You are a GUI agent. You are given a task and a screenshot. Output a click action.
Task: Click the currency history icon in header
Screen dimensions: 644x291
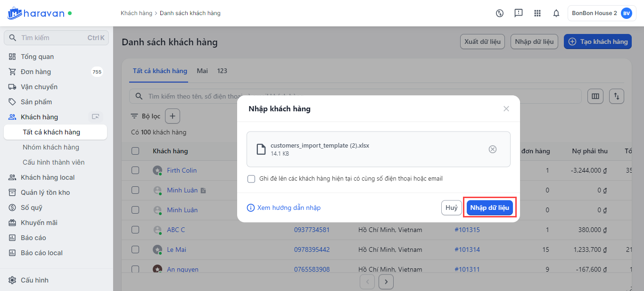click(x=500, y=13)
